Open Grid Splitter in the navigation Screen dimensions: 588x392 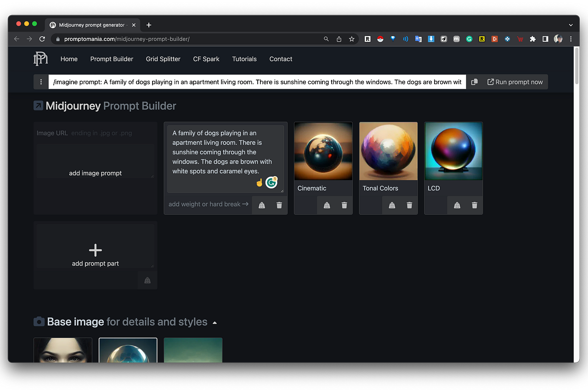(163, 59)
